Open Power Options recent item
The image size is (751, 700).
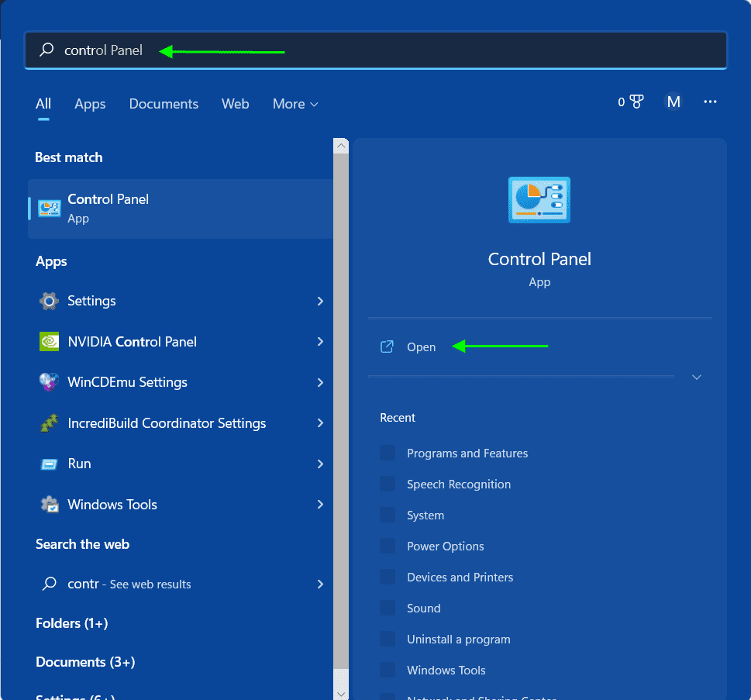coord(445,547)
